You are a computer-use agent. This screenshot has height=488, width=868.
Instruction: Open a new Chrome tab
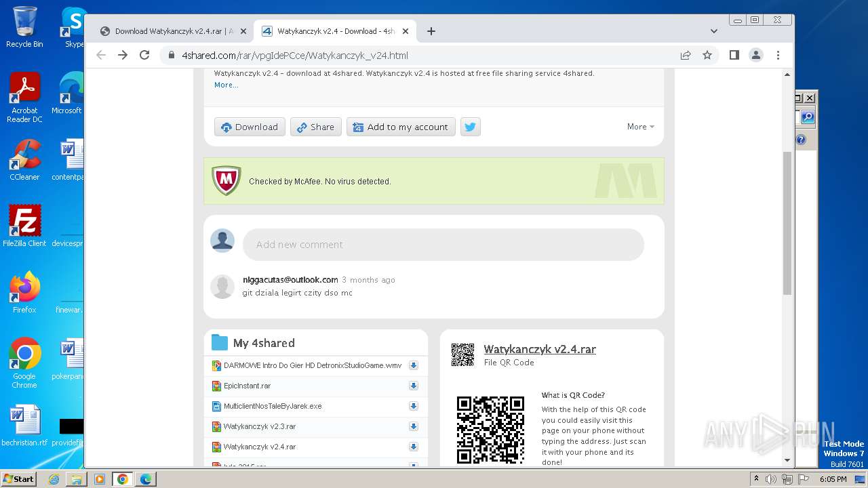tap(431, 31)
